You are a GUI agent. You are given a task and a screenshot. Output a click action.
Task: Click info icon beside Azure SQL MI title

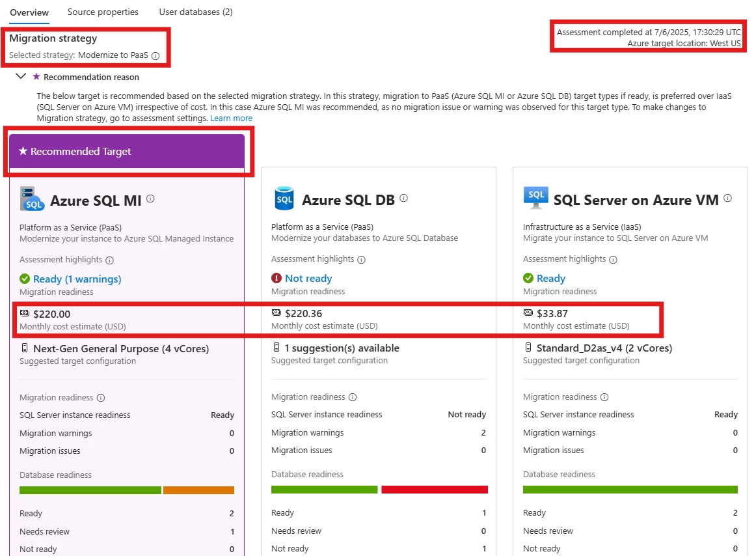150,199
